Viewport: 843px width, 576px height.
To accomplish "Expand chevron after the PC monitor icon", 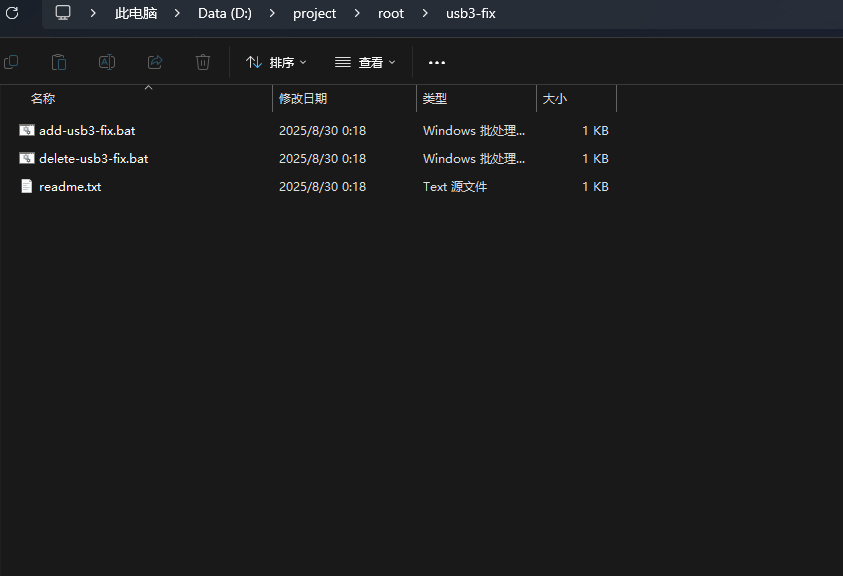I will tap(93, 13).
